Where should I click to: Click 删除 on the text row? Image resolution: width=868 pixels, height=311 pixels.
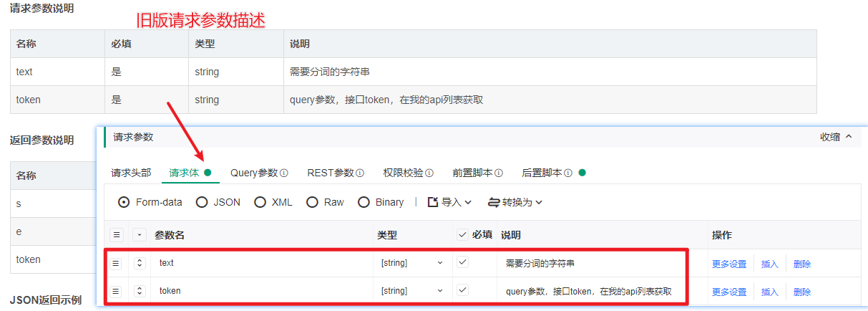click(x=802, y=264)
